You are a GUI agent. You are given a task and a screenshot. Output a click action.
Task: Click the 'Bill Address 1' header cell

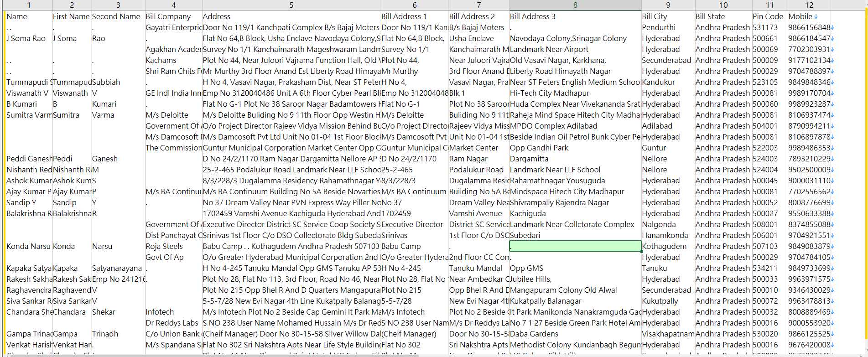pyautogui.click(x=415, y=16)
